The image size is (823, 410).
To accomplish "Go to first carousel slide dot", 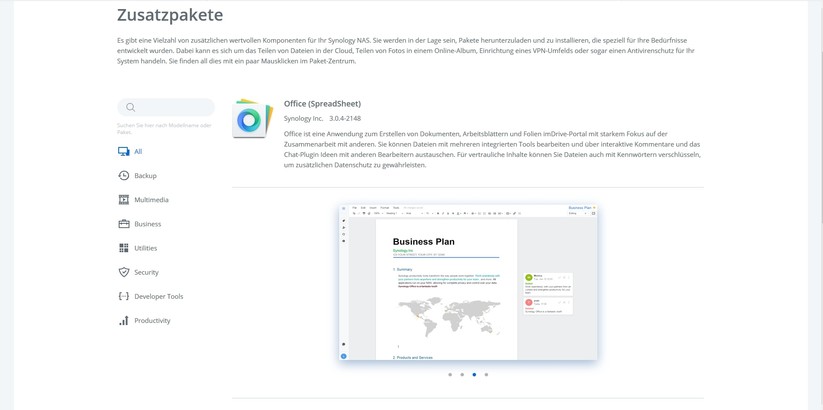I will point(450,375).
